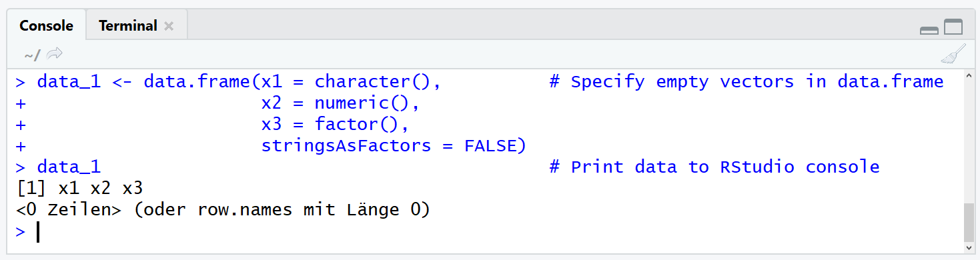This screenshot has height=260, width=980.
Task: Maximize the console pane
Action: pyautogui.click(x=954, y=27)
